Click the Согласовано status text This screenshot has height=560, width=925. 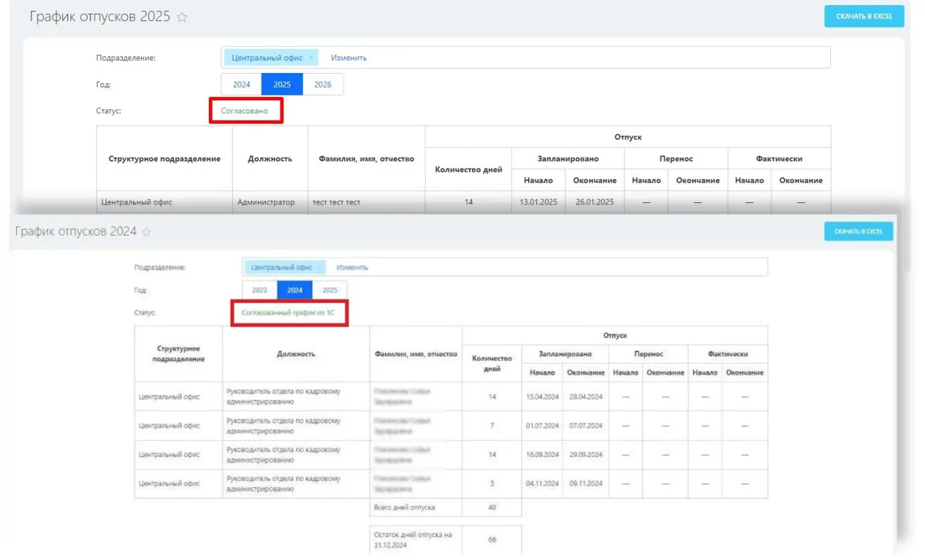pos(244,111)
